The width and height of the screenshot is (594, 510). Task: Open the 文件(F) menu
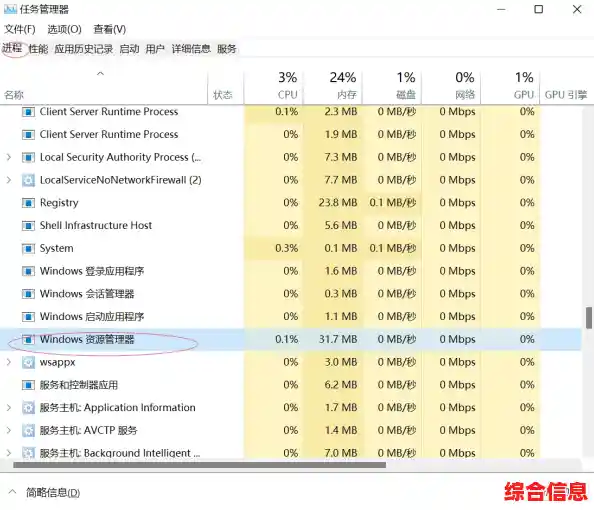tap(20, 29)
